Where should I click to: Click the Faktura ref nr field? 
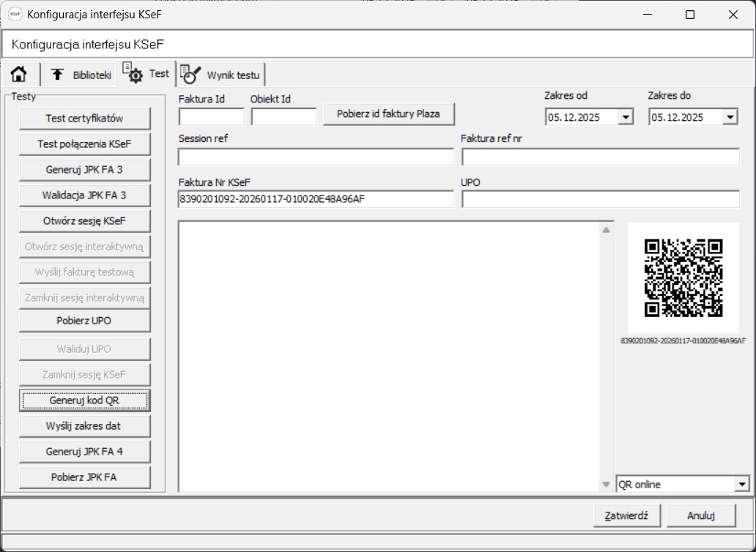(601, 157)
